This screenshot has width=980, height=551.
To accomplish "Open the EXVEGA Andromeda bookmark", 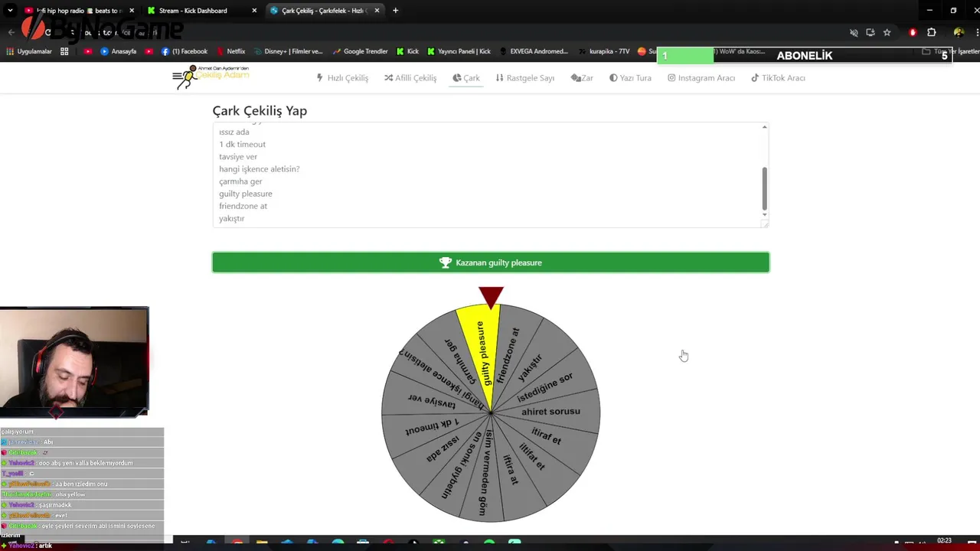I will (x=534, y=51).
